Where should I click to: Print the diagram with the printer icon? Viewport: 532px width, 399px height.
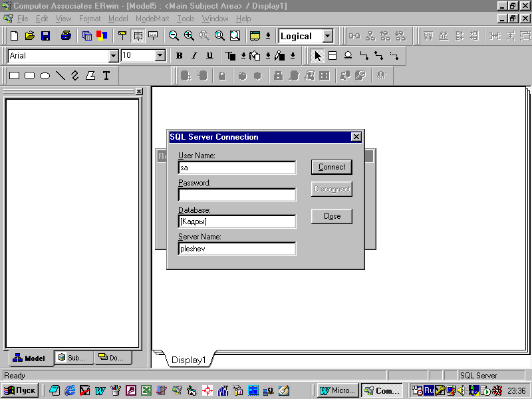66,36
